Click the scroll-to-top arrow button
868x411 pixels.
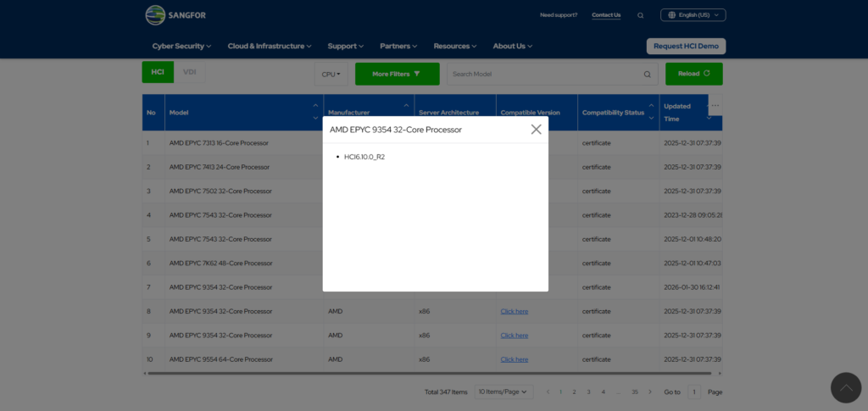coord(846,388)
